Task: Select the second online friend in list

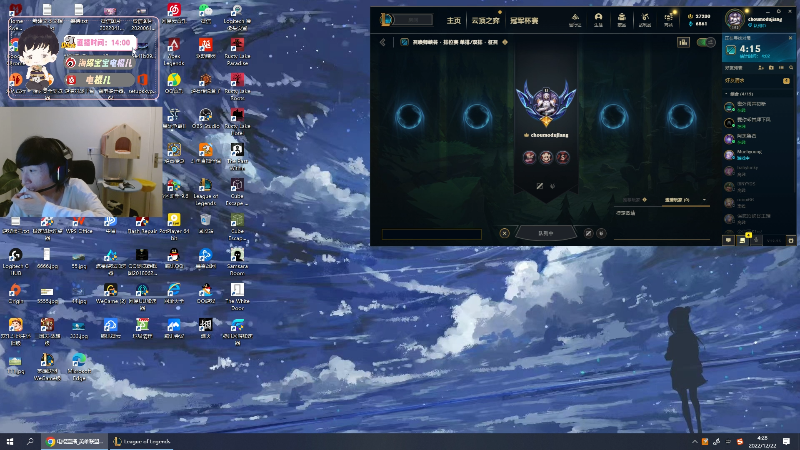Action: click(758, 122)
